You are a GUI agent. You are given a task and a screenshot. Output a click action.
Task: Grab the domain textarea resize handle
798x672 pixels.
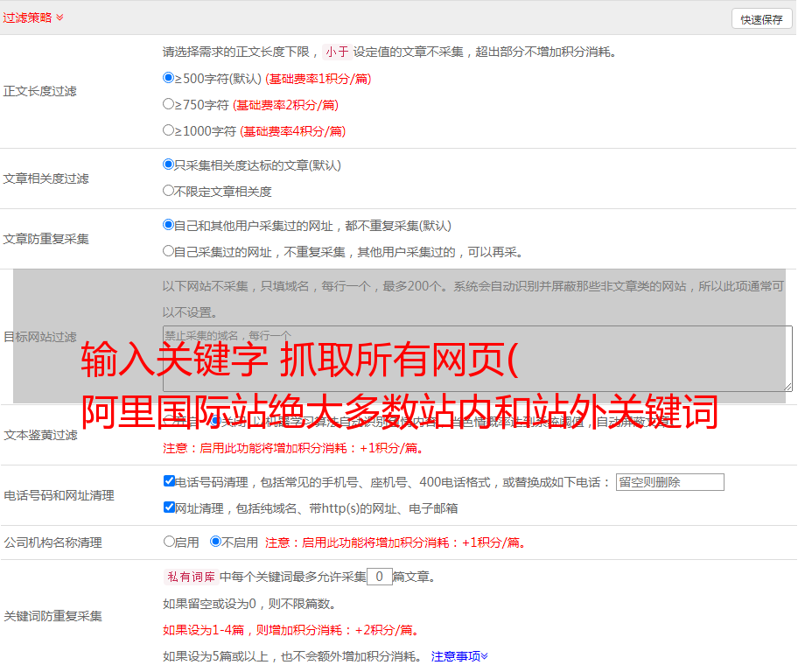click(x=787, y=387)
